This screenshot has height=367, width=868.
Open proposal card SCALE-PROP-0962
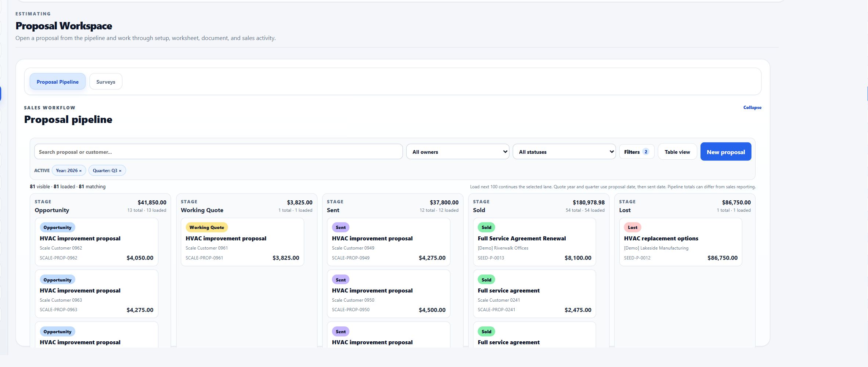point(97,242)
